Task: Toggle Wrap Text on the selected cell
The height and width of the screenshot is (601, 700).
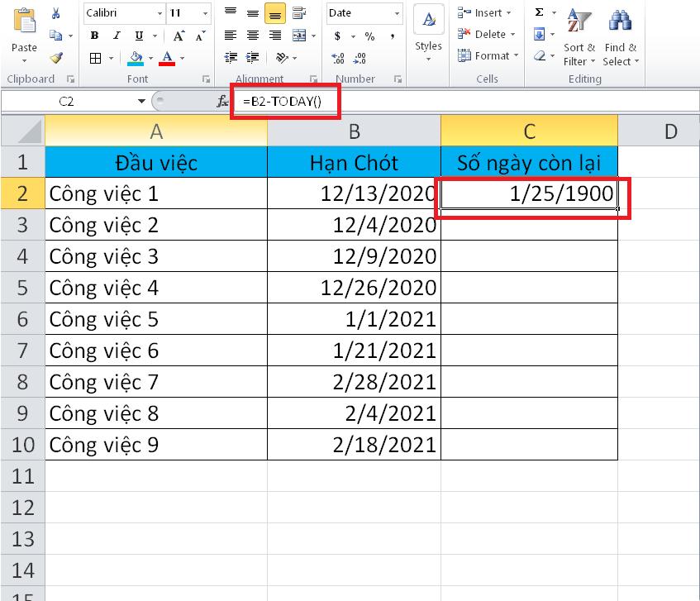Action: coord(297,13)
